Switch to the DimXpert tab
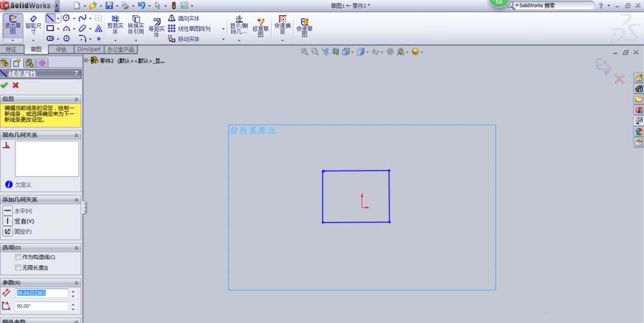Screen dimensions: 644x323 (x=89, y=49)
